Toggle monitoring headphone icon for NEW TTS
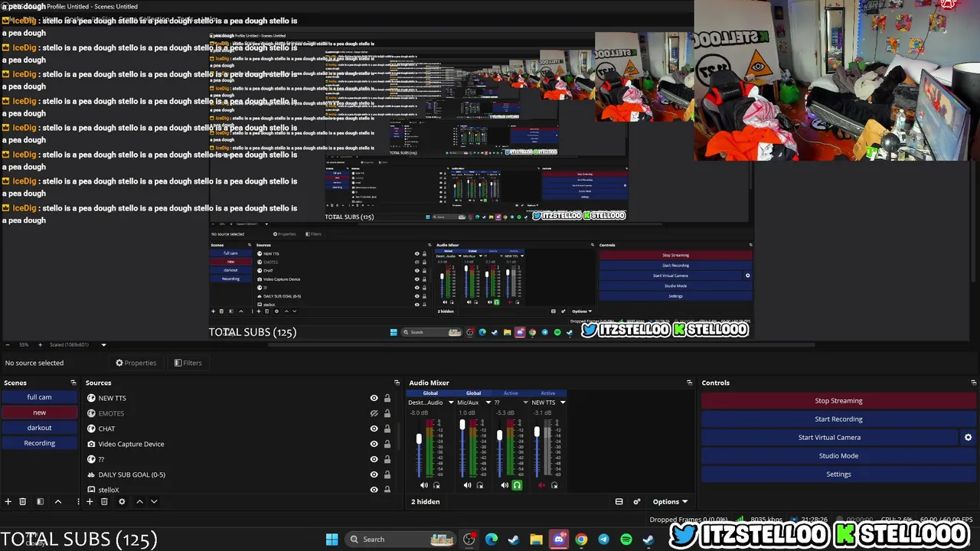980x551 pixels. (x=554, y=485)
